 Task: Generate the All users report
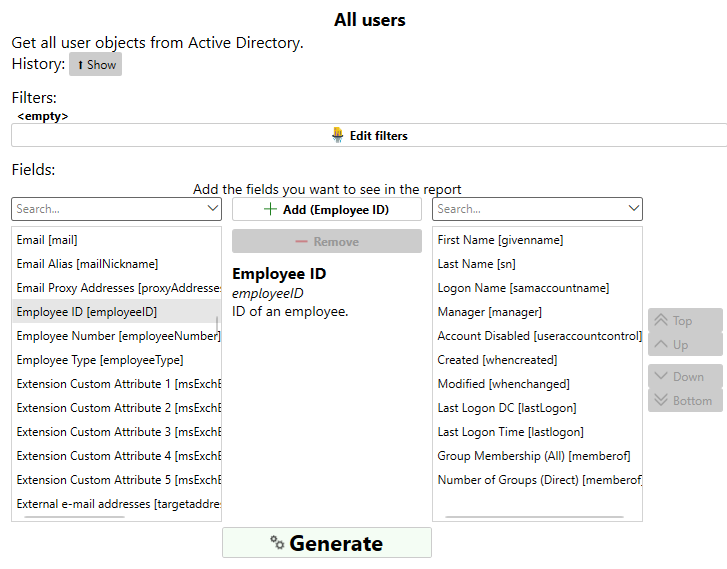(x=327, y=543)
